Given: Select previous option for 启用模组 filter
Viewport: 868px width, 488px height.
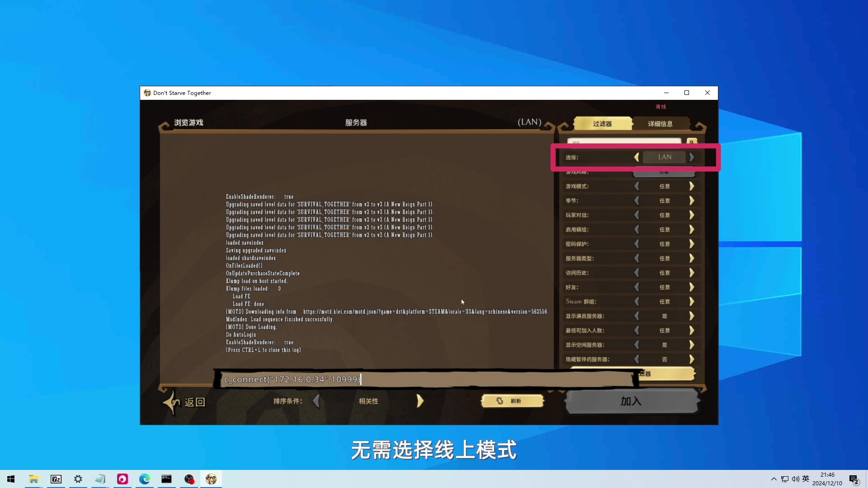Looking at the screenshot, I should click(637, 230).
